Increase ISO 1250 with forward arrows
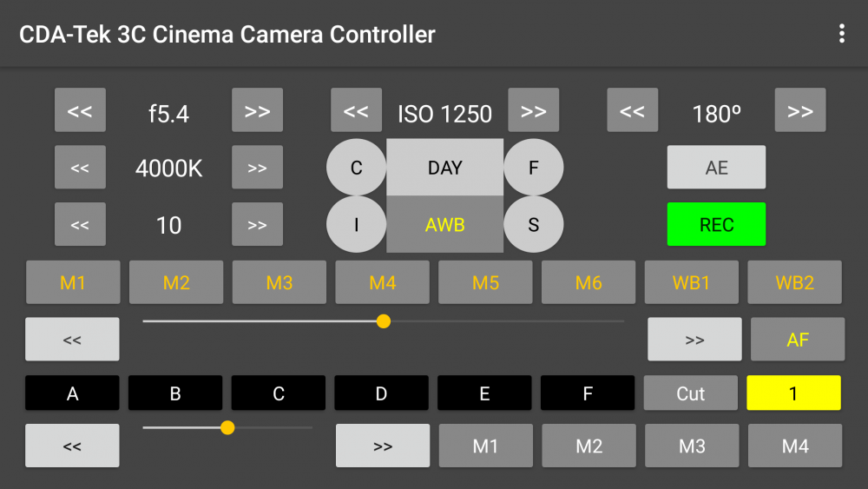Screen dimensions: 868x489 (x=533, y=110)
